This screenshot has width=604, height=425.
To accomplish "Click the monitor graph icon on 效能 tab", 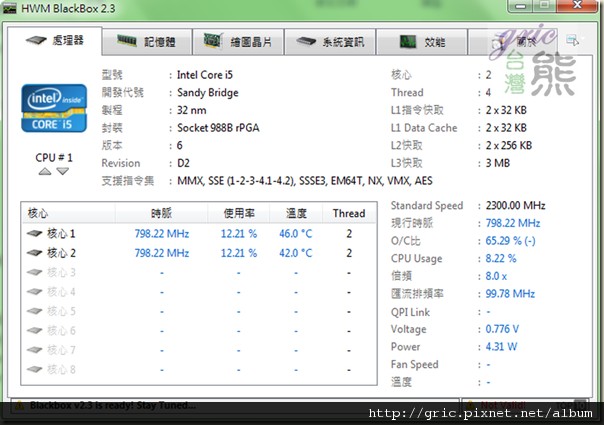I will 408,41.
